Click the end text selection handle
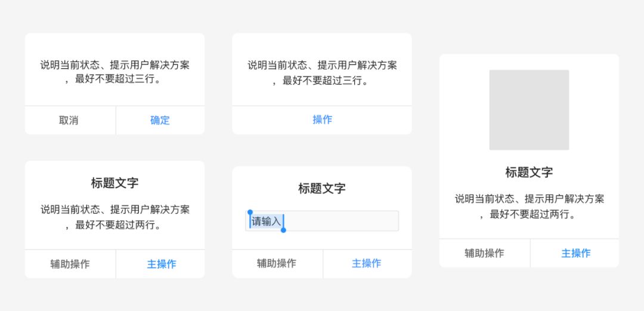Viewport: 644px width, 311px height. click(283, 230)
